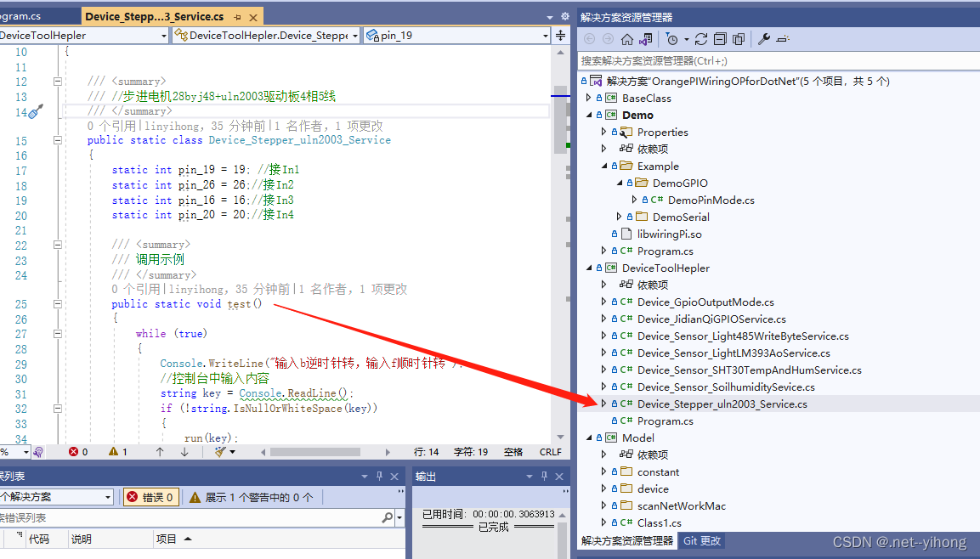The height and width of the screenshot is (559, 980).
Task: Open the editor tab list dropdown arrow
Action: click(550, 18)
